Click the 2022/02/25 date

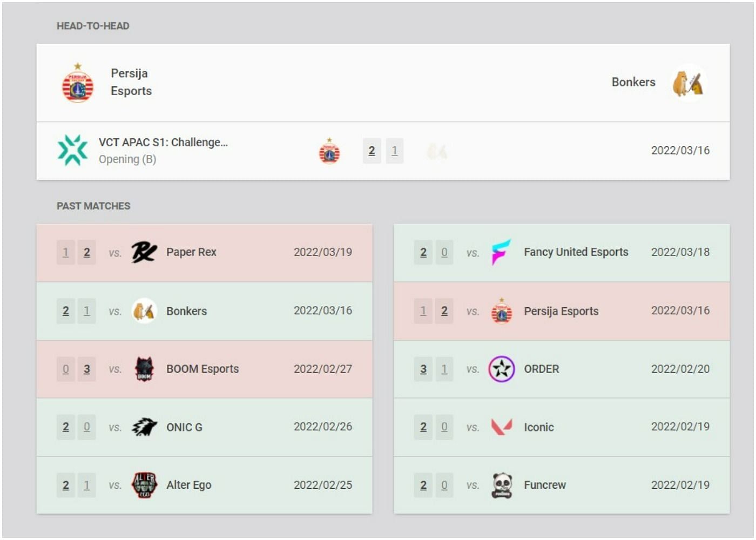tap(323, 485)
